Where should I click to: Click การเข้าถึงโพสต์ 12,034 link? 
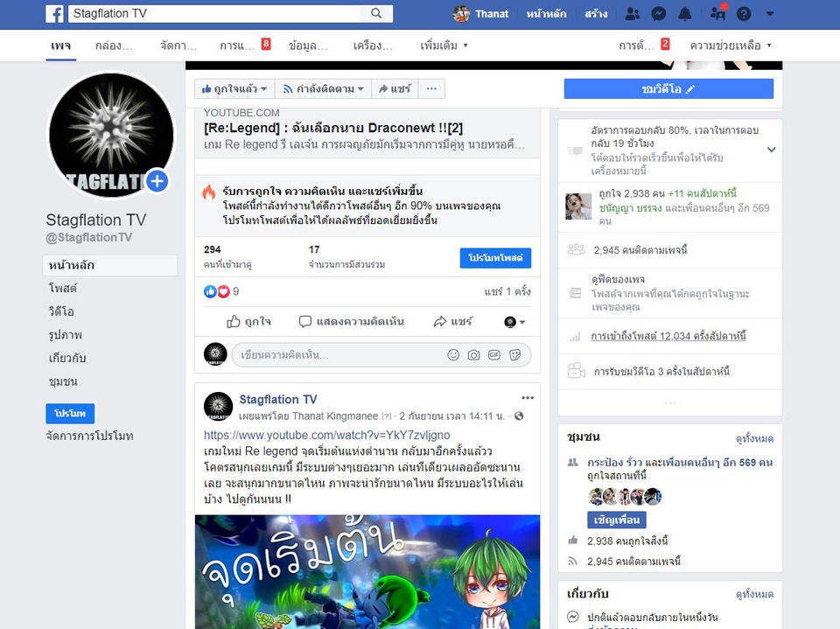[668, 336]
